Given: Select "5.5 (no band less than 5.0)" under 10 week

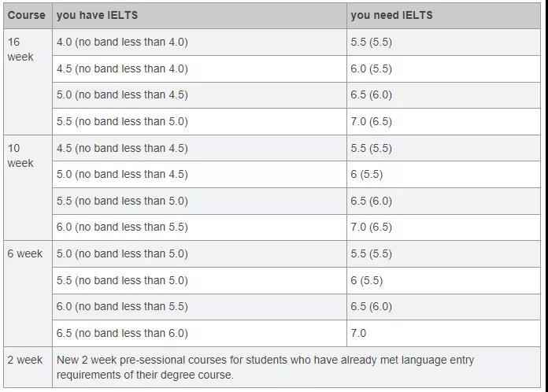Looking at the screenshot, I should [x=122, y=201].
